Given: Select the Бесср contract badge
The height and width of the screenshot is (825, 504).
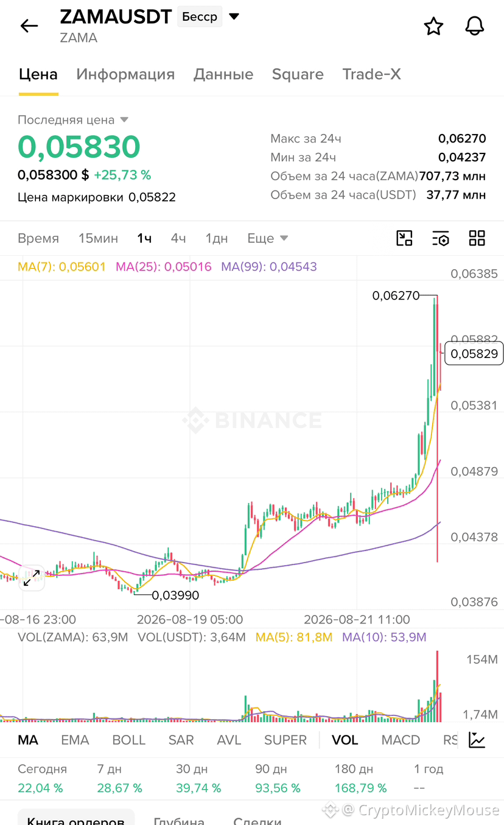Looking at the screenshot, I should point(200,16).
